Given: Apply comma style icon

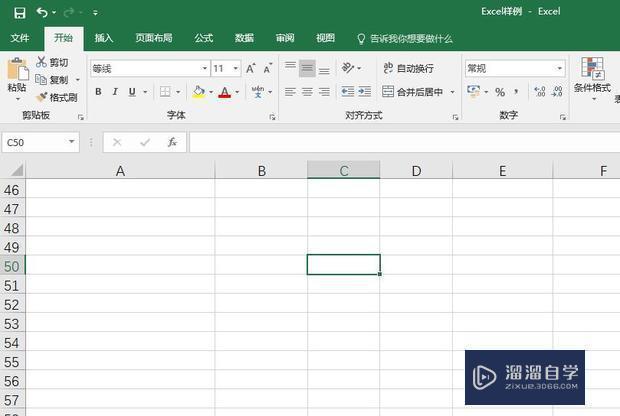Looking at the screenshot, I should tap(516, 92).
